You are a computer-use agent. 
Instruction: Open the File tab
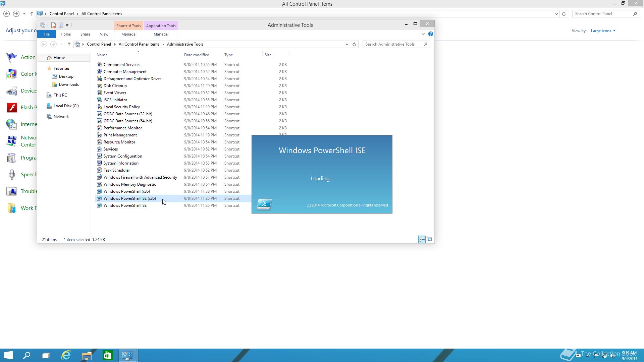pyautogui.click(x=47, y=34)
